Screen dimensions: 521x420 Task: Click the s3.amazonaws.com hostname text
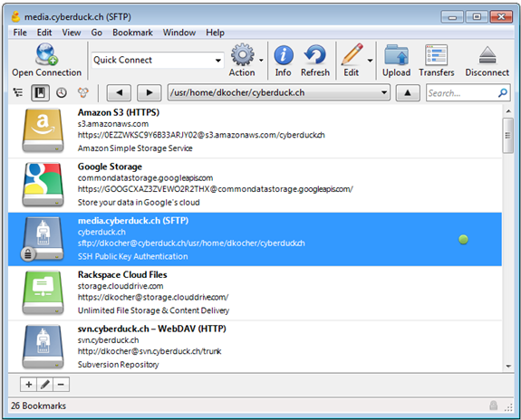click(x=113, y=124)
